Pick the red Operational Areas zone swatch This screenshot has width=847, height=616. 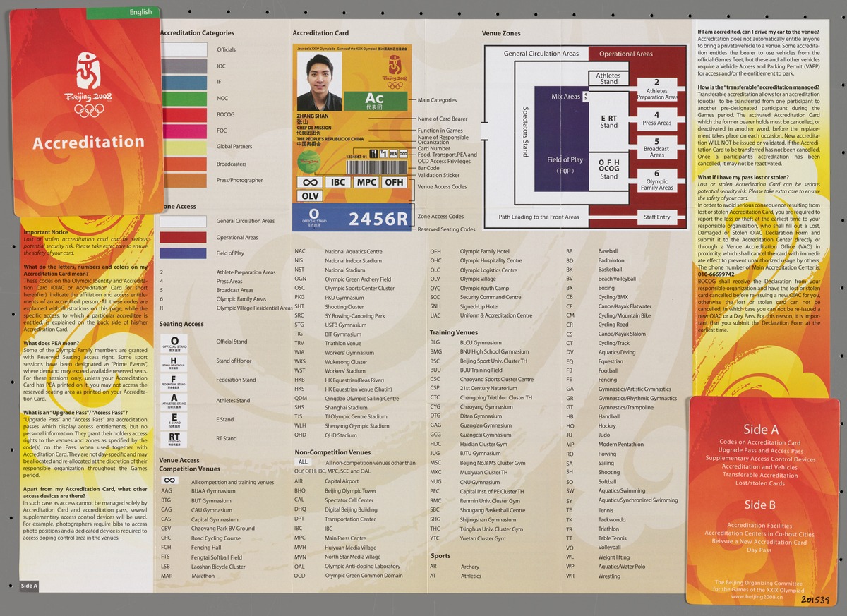184,237
